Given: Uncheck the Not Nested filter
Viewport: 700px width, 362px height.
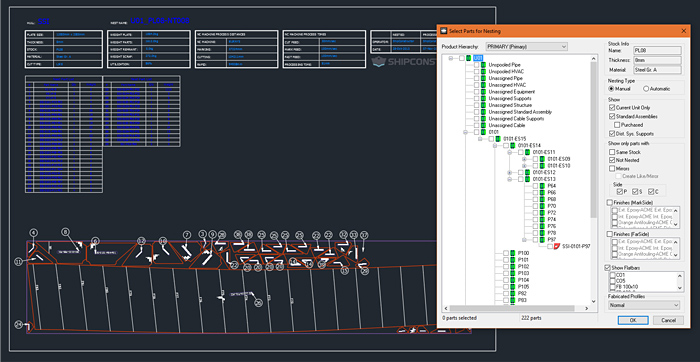Looking at the screenshot, I should tap(612, 160).
